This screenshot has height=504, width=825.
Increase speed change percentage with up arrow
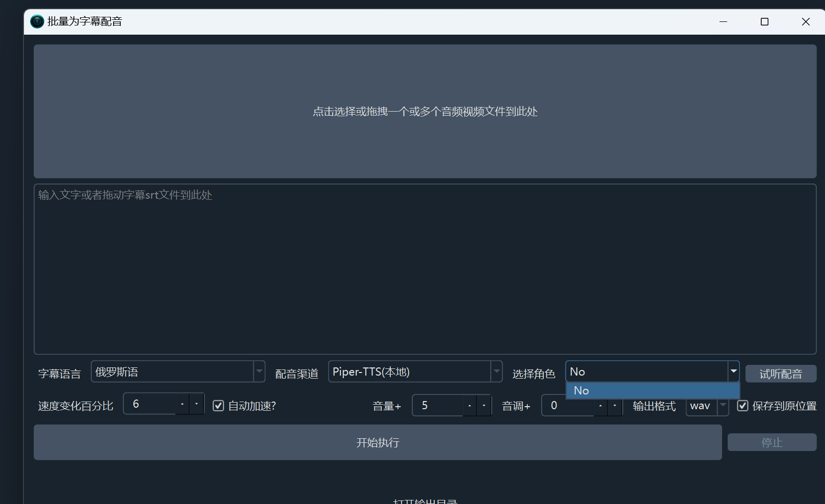coord(182,404)
